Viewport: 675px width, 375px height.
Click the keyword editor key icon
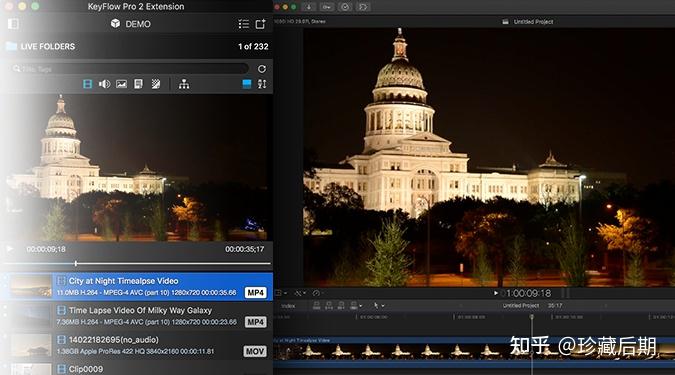point(327,7)
